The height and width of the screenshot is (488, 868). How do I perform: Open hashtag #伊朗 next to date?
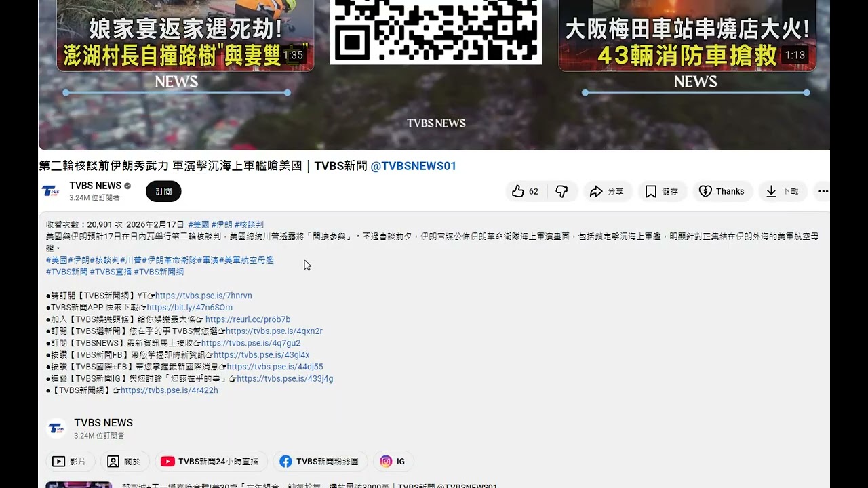pos(222,224)
